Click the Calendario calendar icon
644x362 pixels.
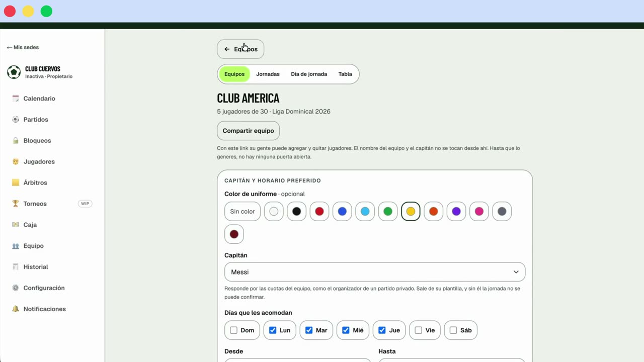16,99
